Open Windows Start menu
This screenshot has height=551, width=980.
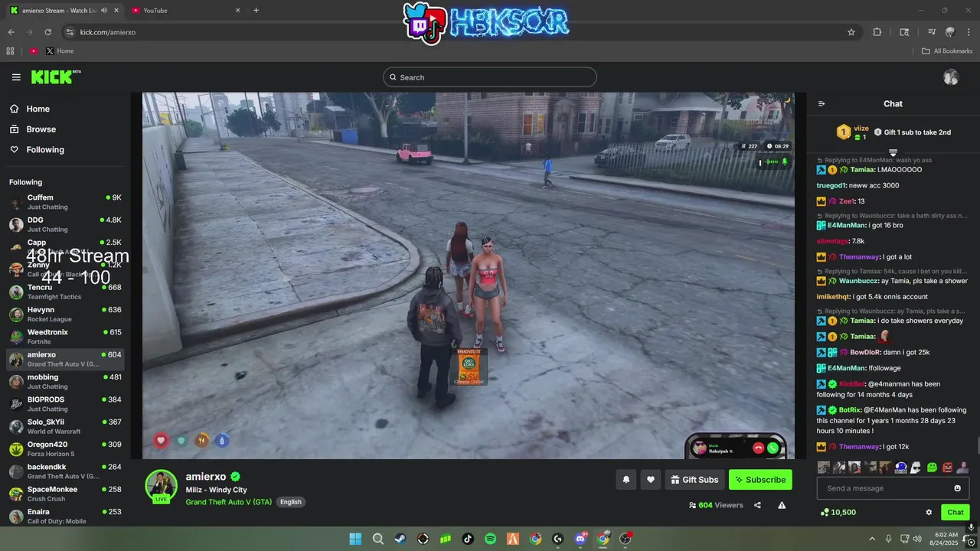pyautogui.click(x=355, y=539)
